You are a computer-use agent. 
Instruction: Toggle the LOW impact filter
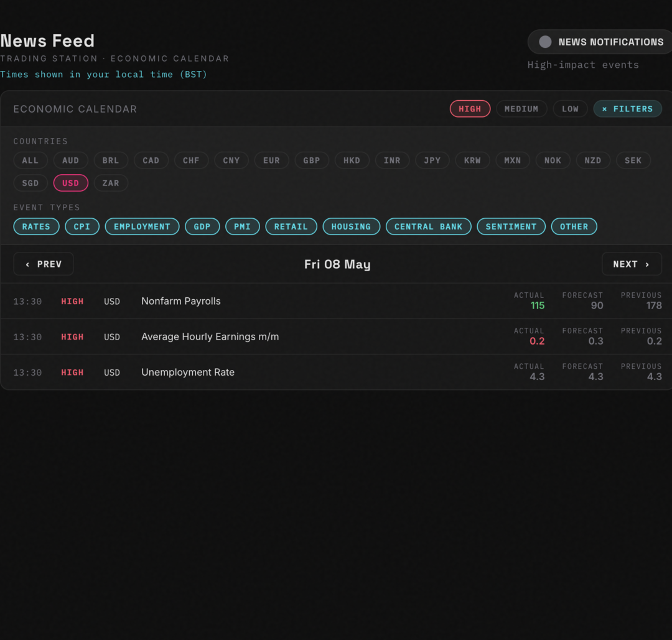(570, 109)
